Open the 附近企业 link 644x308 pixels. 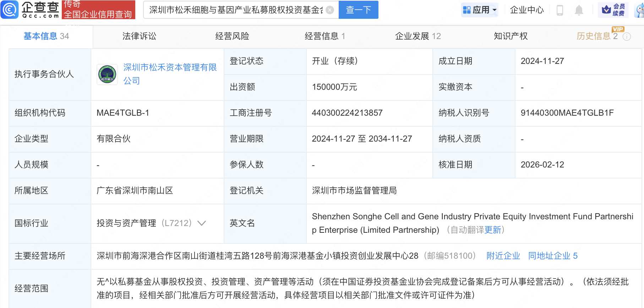tap(503, 256)
